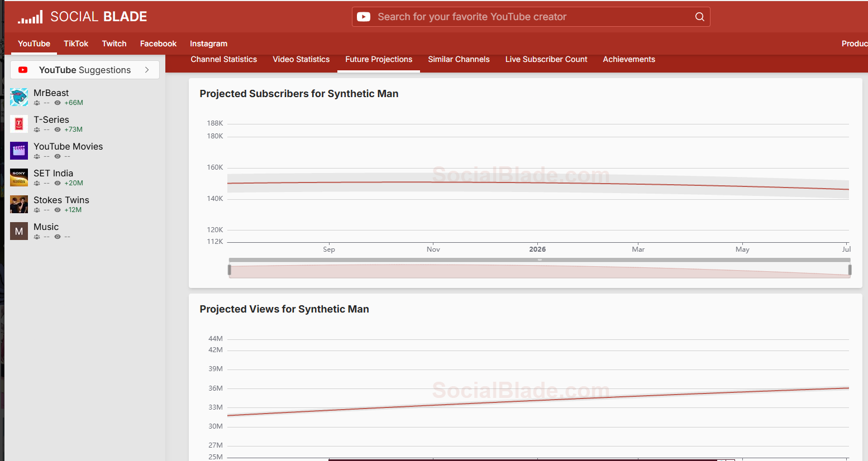
Task: Click views eye icon under T-Series
Action: pyautogui.click(x=58, y=129)
